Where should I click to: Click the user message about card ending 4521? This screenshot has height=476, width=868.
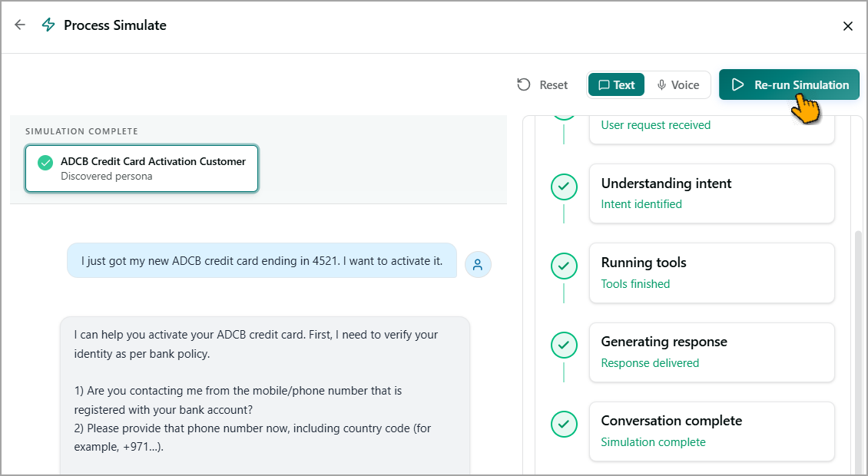(x=262, y=261)
